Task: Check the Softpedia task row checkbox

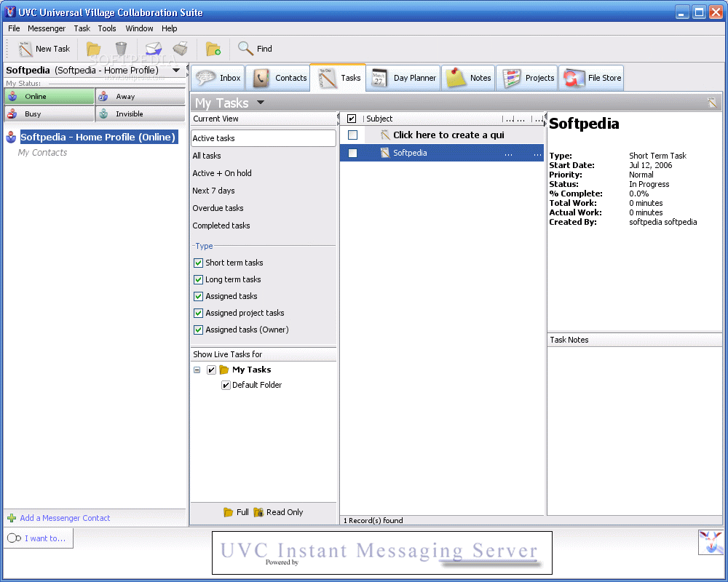Action: pos(352,153)
